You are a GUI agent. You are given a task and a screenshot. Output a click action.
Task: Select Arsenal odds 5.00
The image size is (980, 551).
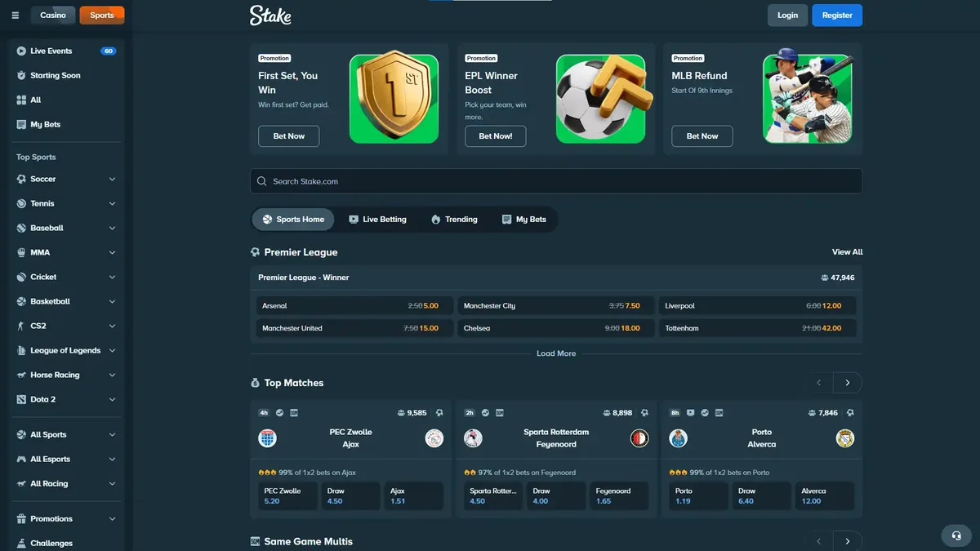354,306
